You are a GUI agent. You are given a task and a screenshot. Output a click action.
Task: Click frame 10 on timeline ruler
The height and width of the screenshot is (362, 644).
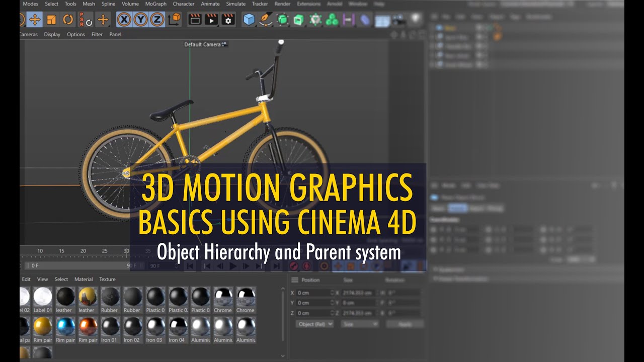pyautogui.click(x=40, y=251)
